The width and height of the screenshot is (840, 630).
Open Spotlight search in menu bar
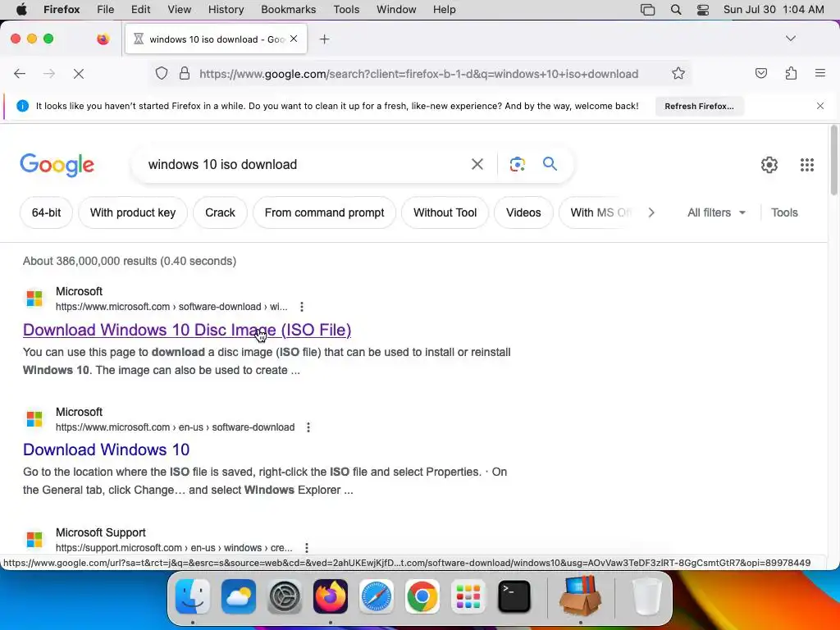(676, 10)
